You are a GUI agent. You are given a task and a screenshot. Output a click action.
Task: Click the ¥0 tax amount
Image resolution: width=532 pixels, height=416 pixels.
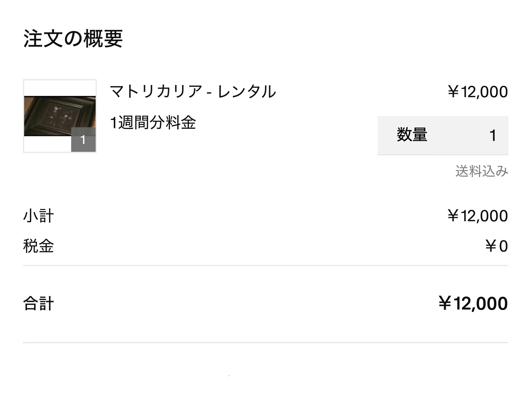coord(497,246)
